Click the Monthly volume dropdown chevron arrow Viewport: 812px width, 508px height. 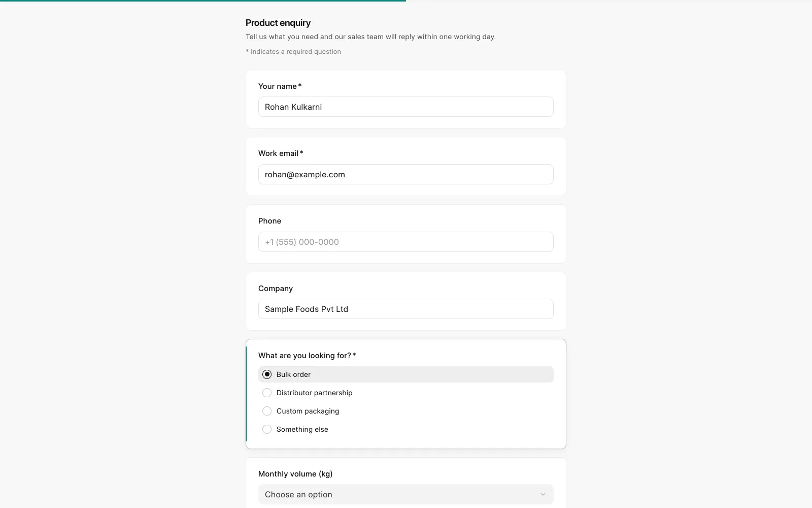pyautogui.click(x=543, y=494)
